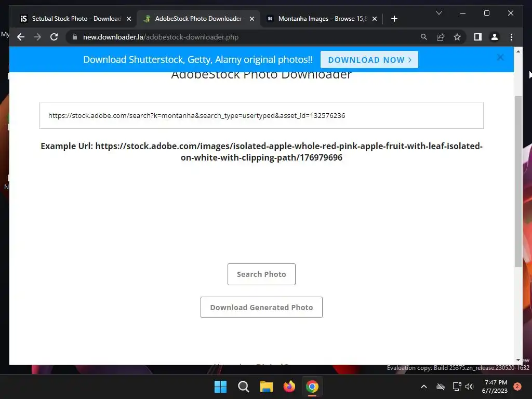Image resolution: width=532 pixels, height=399 pixels.
Task: Bookmark this page with star icon
Action: coord(457,37)
